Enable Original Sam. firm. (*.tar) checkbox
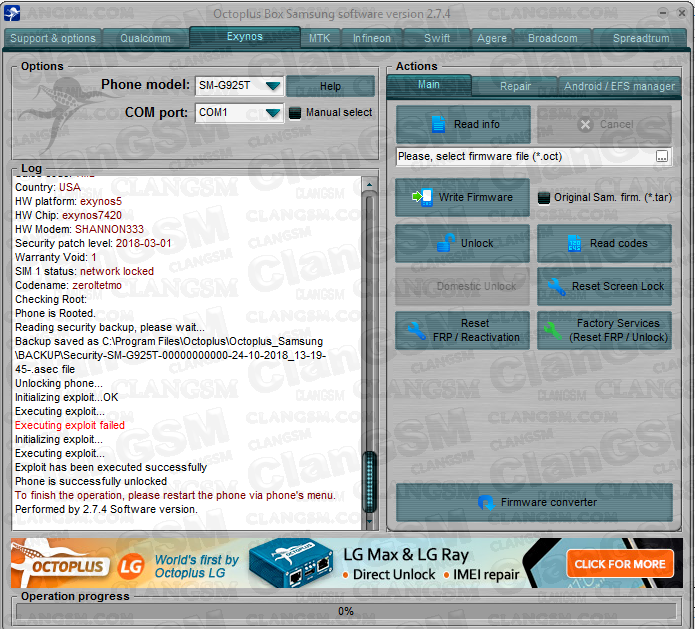This screenshot has height=629, width=695. 544,198
